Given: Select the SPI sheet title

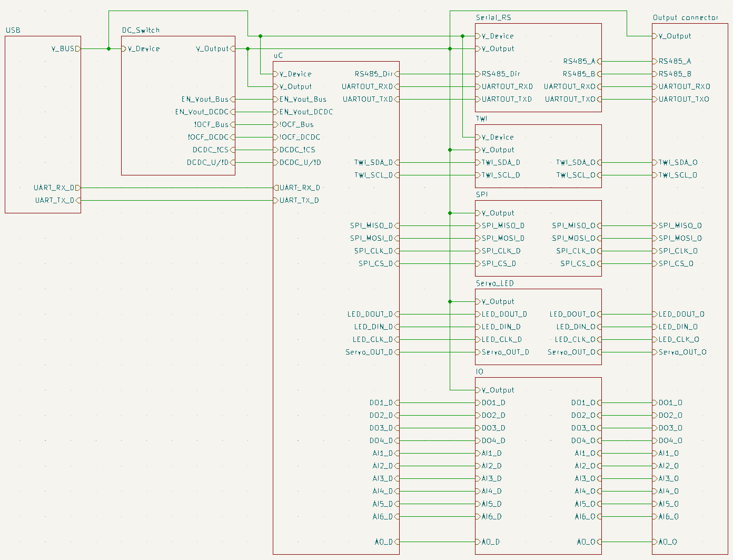Looking at the screenshot, I should click(482, 194).
